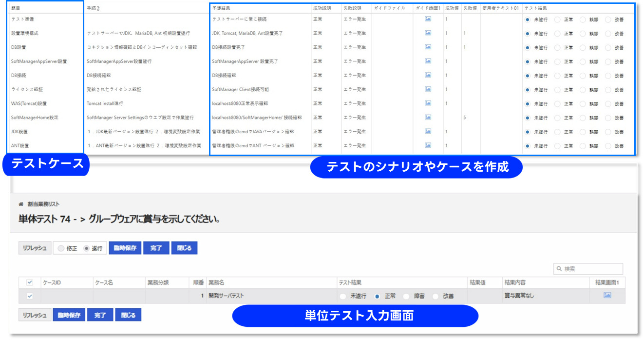
Task: Uncheck the 開発サーバテスト row checkbox
Action: point(30,296)
